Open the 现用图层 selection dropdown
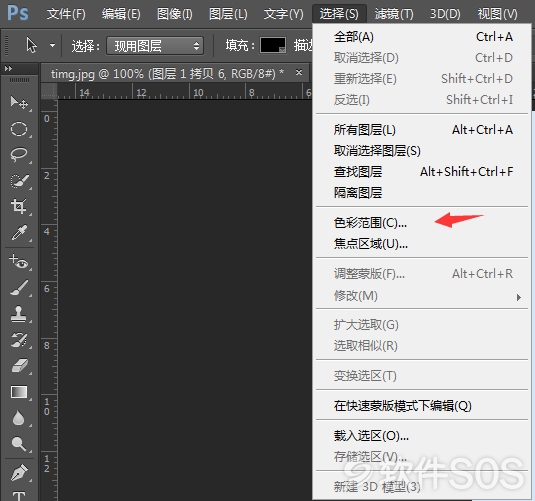 click(155, 46)
